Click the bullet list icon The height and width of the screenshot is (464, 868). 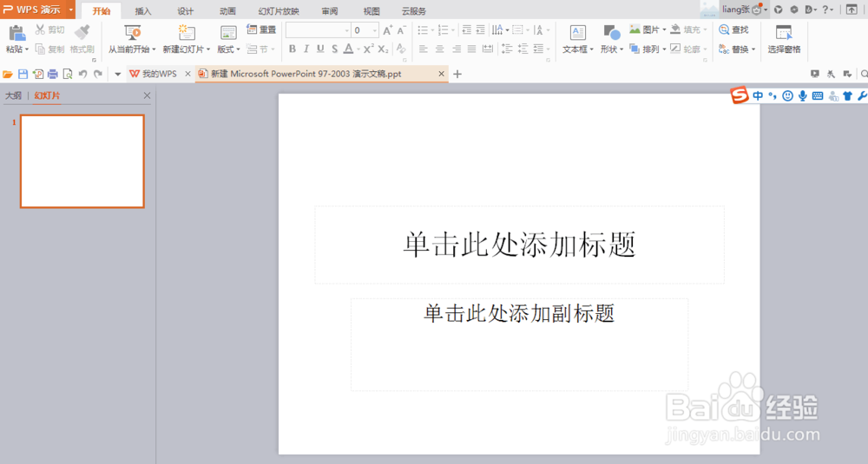423,30
